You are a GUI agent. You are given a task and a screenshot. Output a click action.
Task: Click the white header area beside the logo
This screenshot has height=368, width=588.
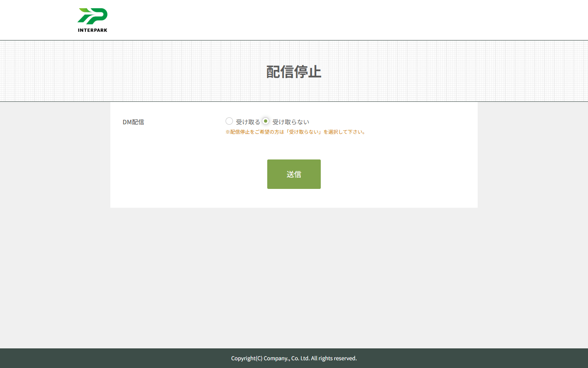(327, 20)
